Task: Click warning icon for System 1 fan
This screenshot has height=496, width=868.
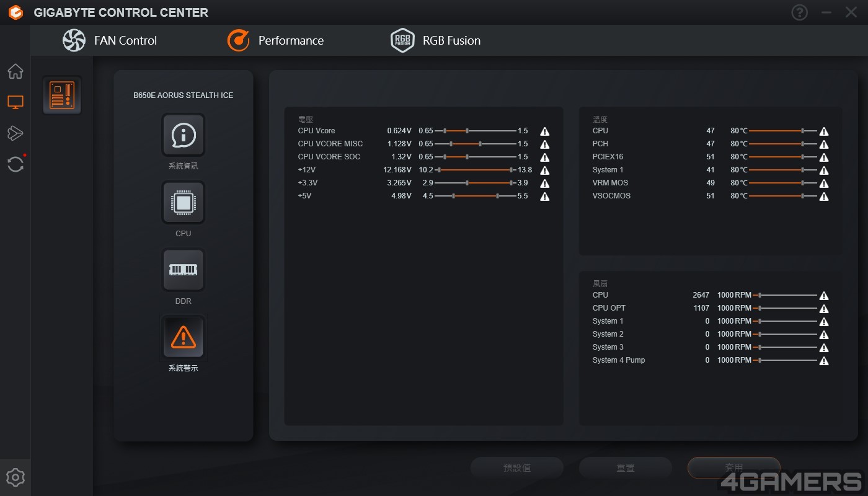Action: click(824, 322)
